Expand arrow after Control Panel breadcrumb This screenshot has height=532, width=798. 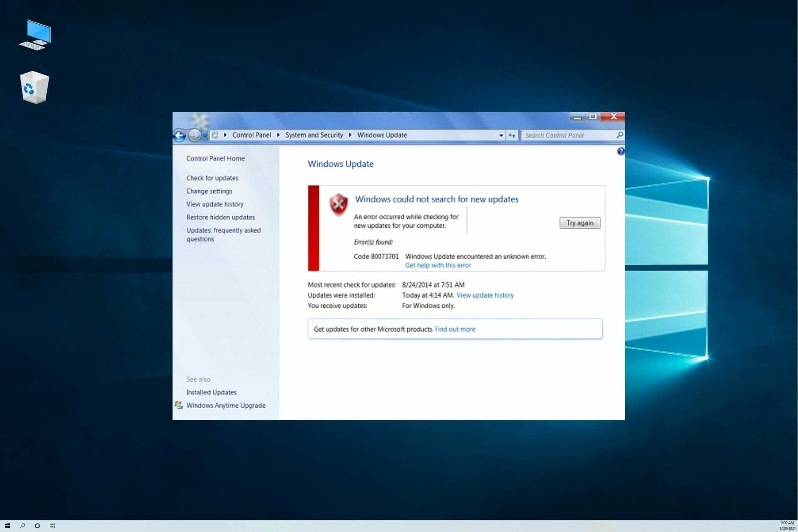click(x=278, y=135)
